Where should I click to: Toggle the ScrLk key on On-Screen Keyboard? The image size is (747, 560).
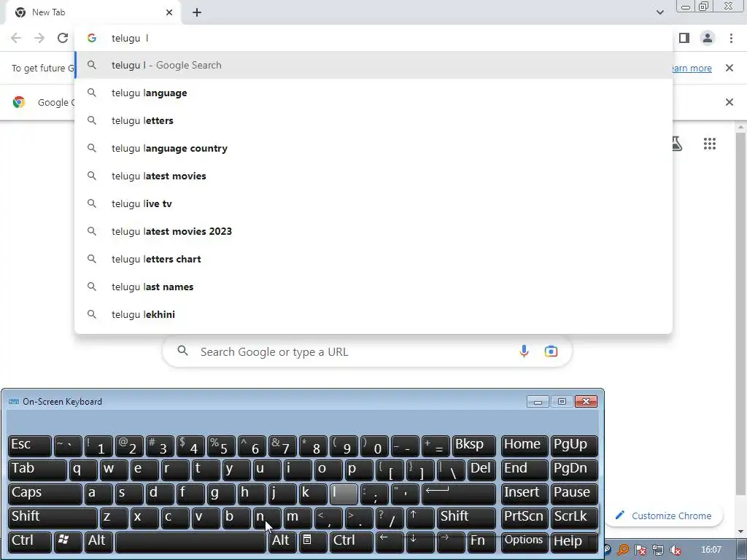[x=573, y=518]
